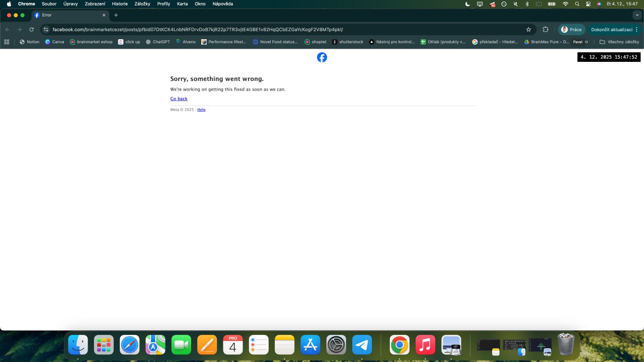Open the Práce profile menu
The height and width of the screenshot is (362, 644).
click(x=571, y=30)
